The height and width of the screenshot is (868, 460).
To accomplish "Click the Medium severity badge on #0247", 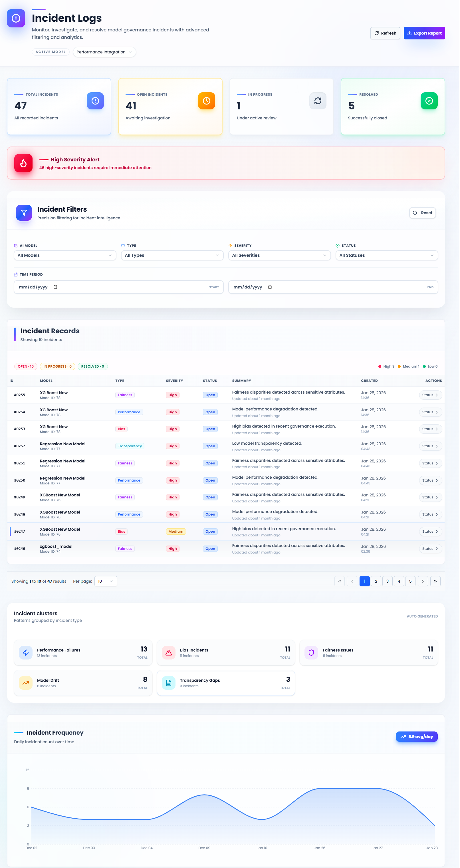I will 176,531.
